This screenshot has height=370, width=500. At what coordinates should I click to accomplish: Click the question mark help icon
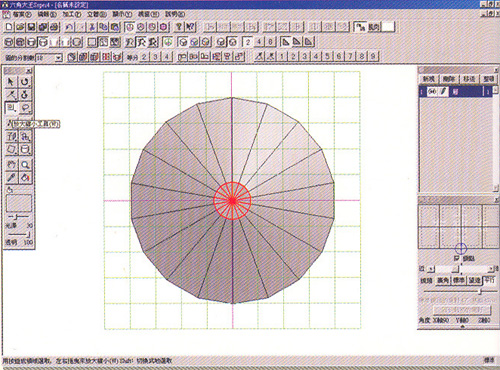(x=179, y=27)
